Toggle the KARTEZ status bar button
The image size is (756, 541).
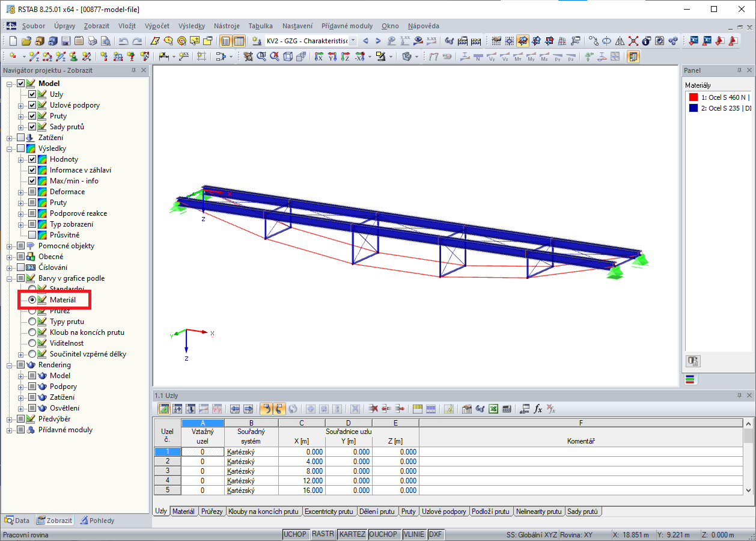(352, 534)
